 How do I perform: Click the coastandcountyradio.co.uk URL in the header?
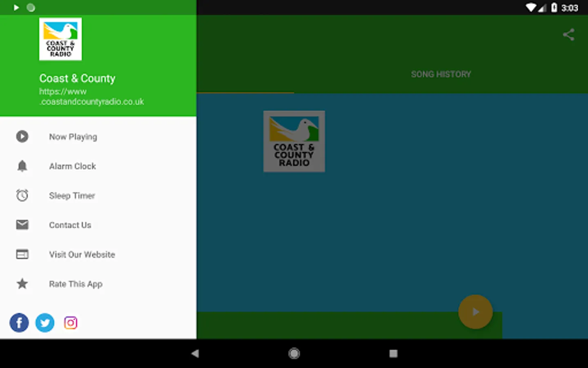click(x=91, y=96)
